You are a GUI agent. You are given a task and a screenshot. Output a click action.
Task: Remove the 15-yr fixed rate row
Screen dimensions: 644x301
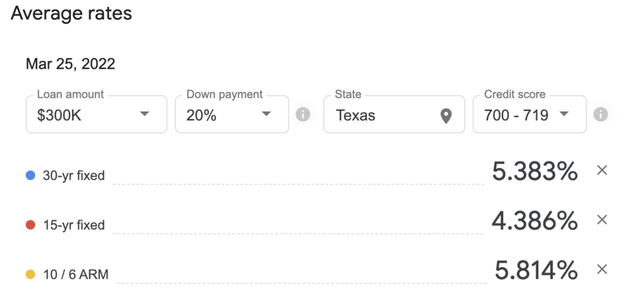602,220
